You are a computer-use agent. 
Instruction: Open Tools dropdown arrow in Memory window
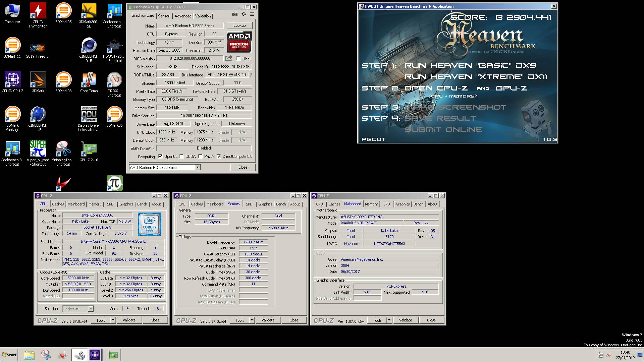pos(252,320)
